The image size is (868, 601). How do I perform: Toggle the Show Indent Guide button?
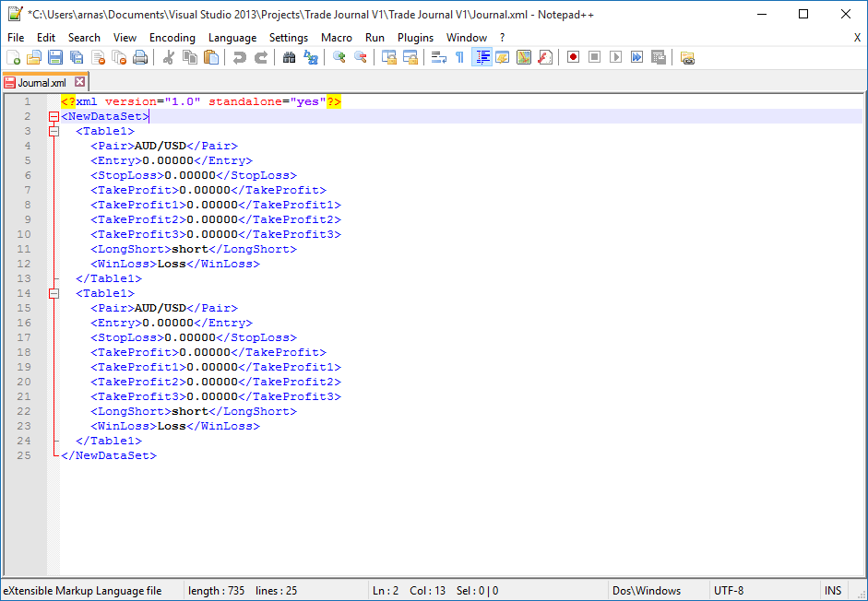pos(482,57)
